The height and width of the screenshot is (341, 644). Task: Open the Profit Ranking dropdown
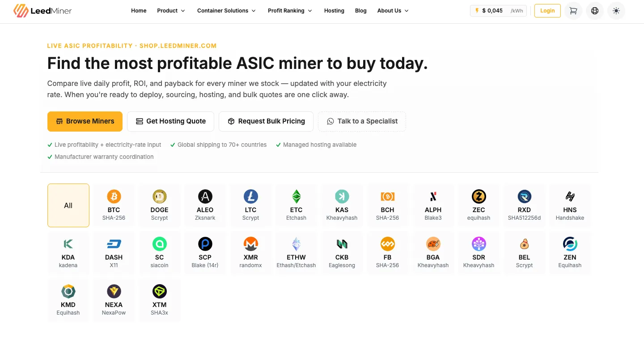(x=290, y=11)
